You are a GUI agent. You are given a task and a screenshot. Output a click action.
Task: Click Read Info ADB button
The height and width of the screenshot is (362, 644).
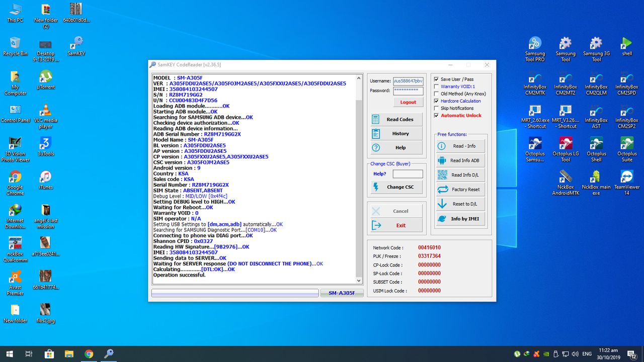pos(460,160)
